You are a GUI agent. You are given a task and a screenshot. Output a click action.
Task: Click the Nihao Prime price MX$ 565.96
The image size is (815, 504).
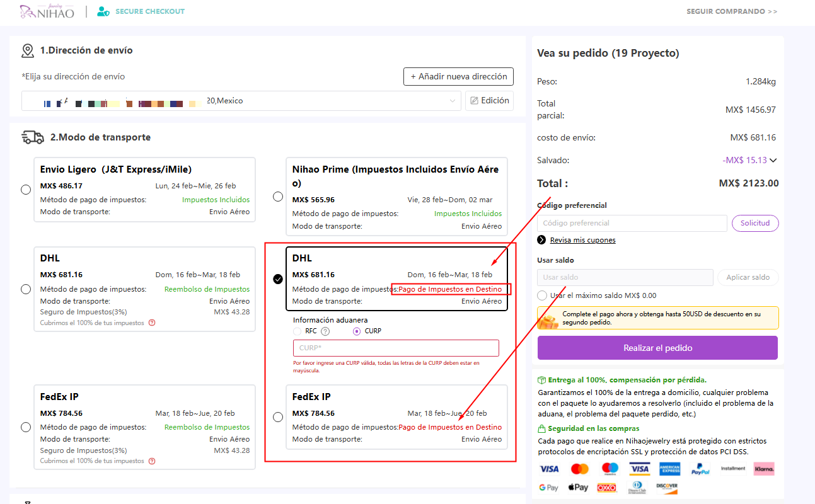pos(313,200)
